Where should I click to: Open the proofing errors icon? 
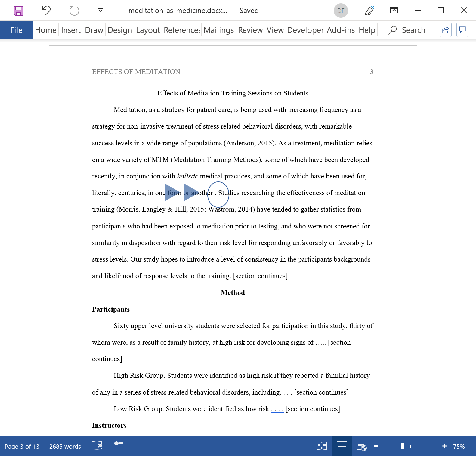point(97,446)
